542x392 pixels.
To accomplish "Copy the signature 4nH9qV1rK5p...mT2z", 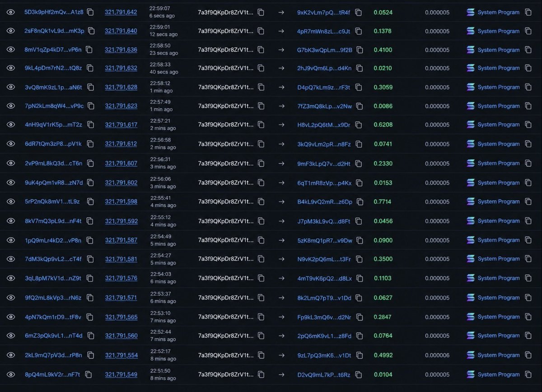I will [x=90, y=125].
